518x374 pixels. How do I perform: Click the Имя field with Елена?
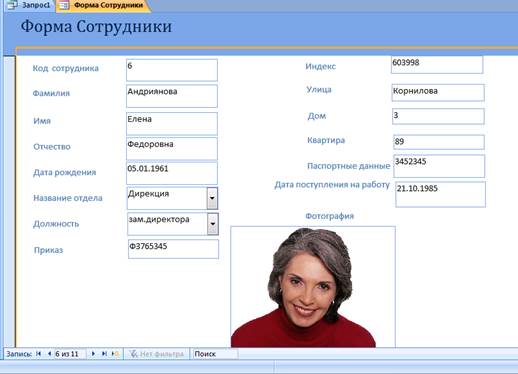point(172,123)
